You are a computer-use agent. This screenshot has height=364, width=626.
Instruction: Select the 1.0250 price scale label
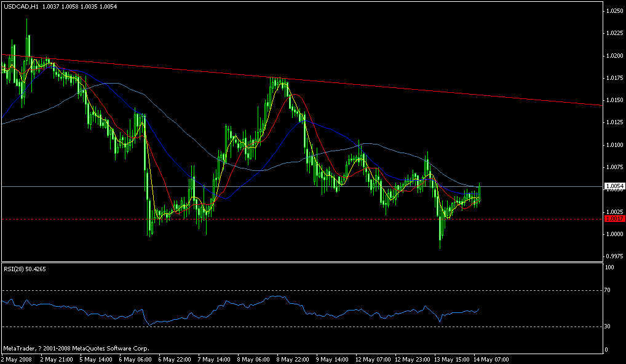(614, 10)
